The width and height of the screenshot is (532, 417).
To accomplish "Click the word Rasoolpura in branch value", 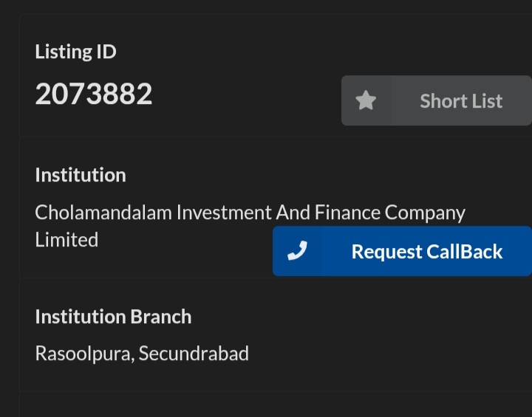I will [x=84, y=354].
